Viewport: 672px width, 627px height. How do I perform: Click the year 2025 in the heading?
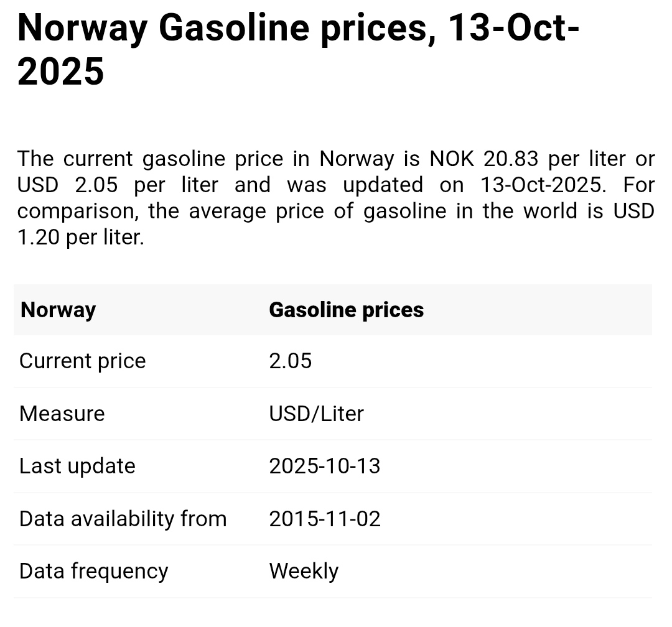coord(61,72)
